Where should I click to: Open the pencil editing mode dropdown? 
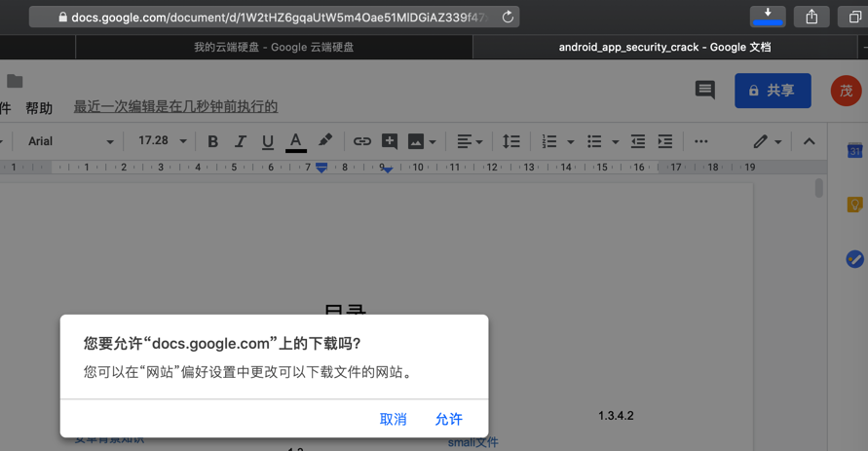pos(768,141)
